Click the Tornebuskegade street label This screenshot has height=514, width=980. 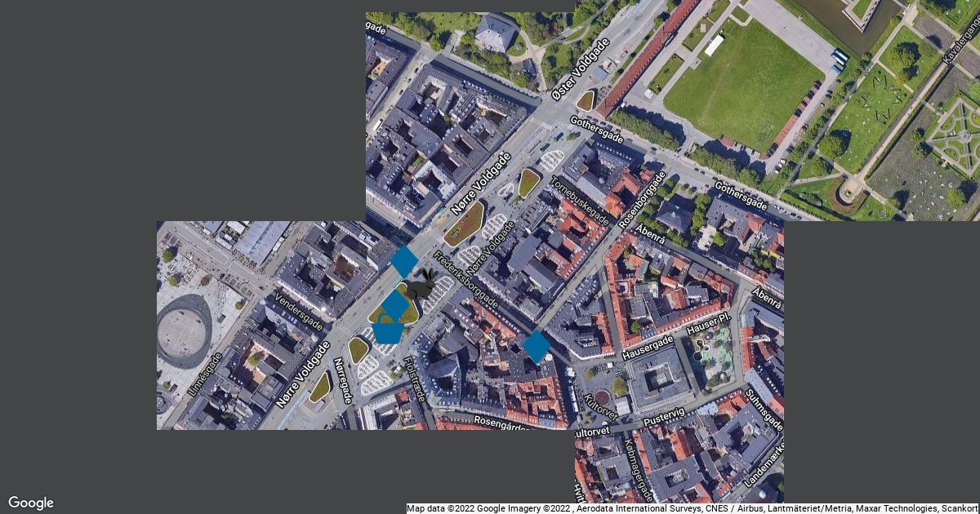pyautogui.click(x=579, y=201)
